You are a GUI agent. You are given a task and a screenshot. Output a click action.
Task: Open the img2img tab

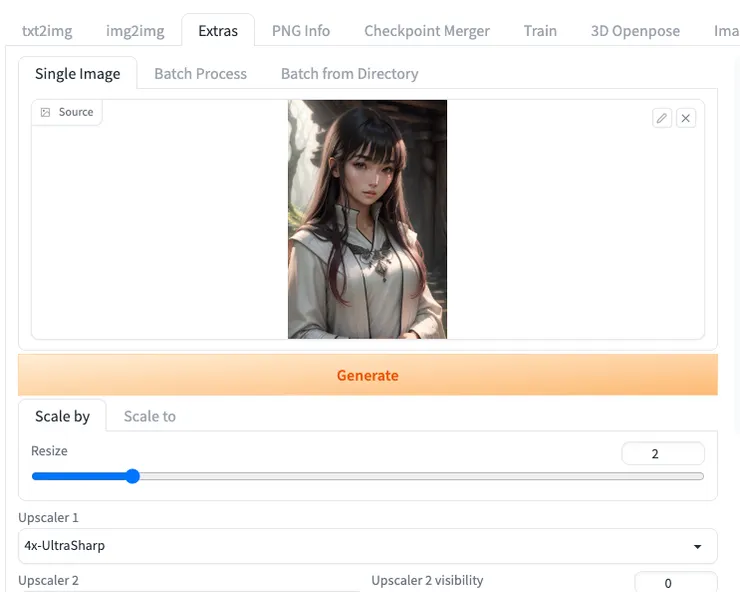pyautogui.click(x=135, y=31)
